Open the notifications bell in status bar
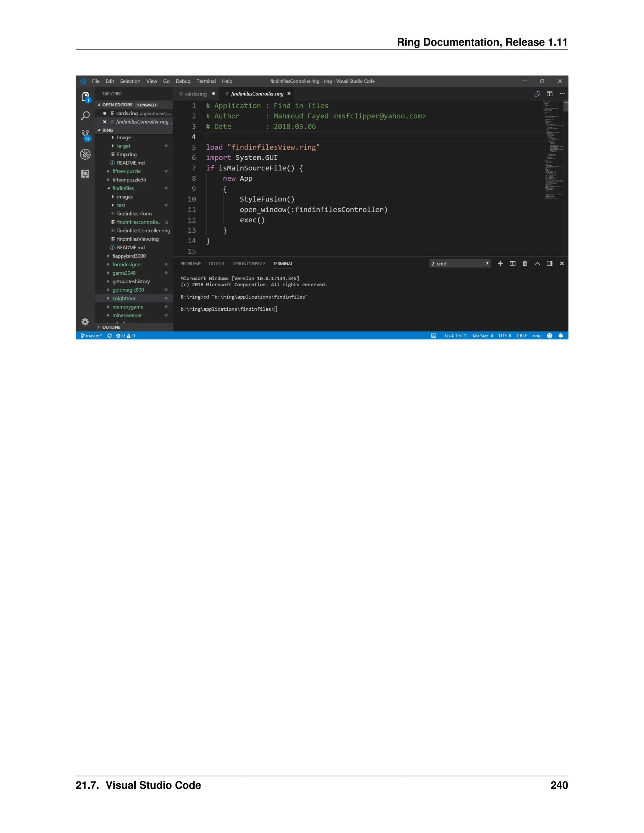644x833 pixels. (x=560, y=336)
